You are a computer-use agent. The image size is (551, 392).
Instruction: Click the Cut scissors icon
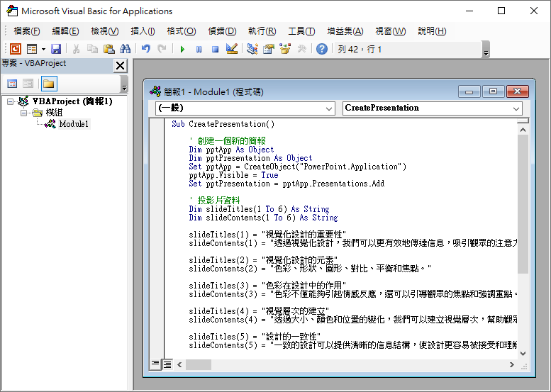76,49
